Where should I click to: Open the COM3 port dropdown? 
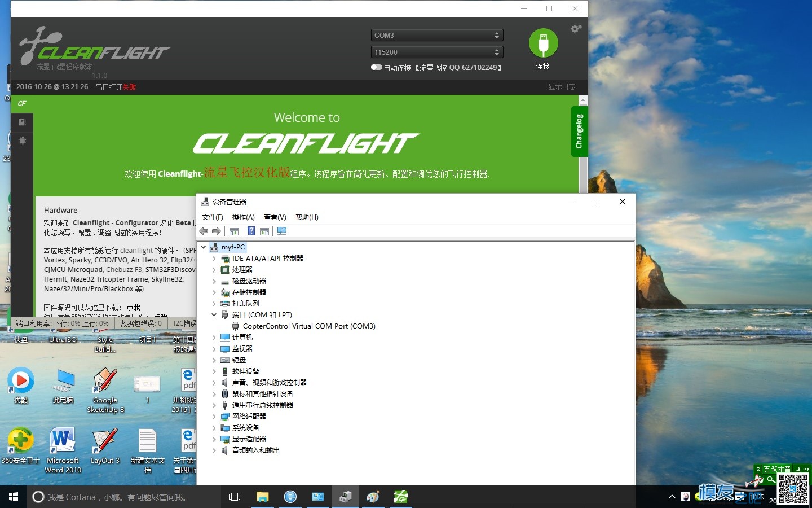pyautogui.click(x=437, y=35)
